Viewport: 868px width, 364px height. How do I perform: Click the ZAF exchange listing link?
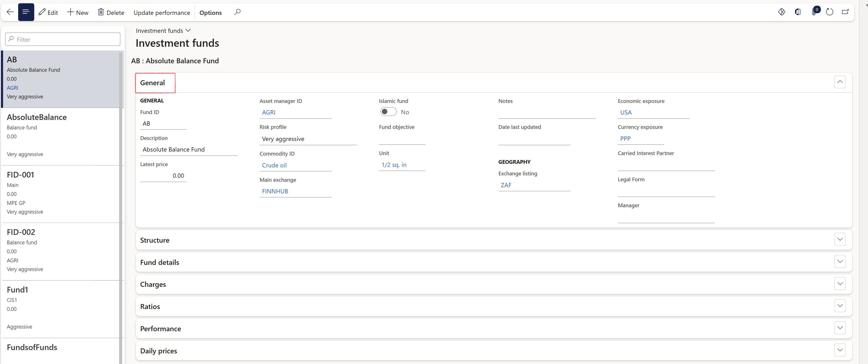click(506, 185)
